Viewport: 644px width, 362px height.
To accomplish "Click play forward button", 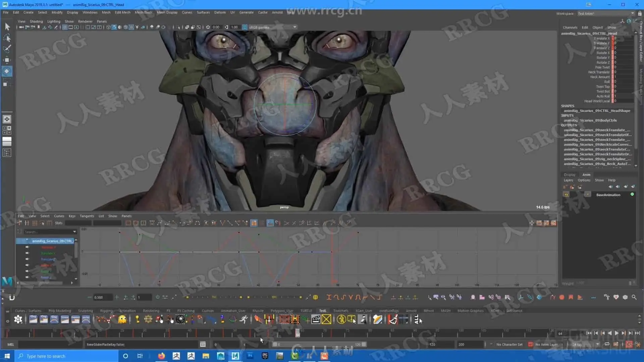I will [616, 333].
